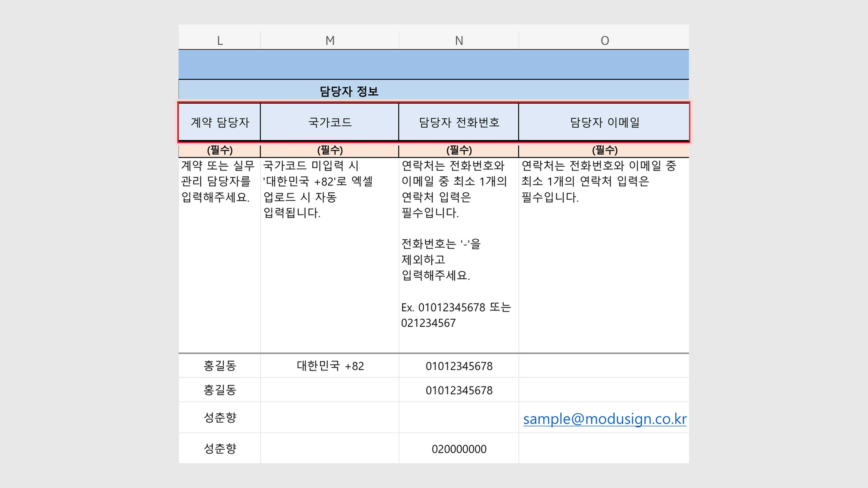Click the 담당자 전화번호 header cell
868x488 pixels.
coord(459,122)
